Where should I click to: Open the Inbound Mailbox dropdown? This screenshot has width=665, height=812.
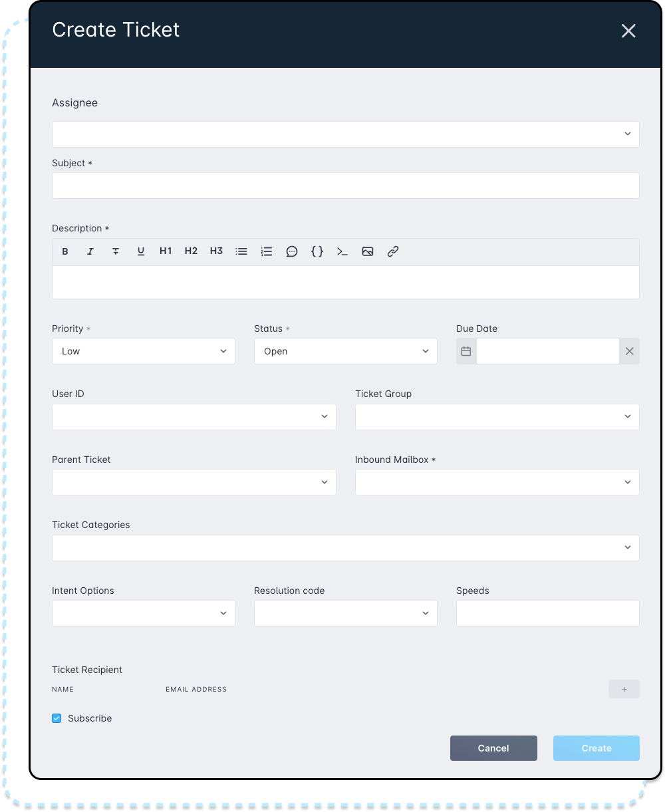(497, 482)
